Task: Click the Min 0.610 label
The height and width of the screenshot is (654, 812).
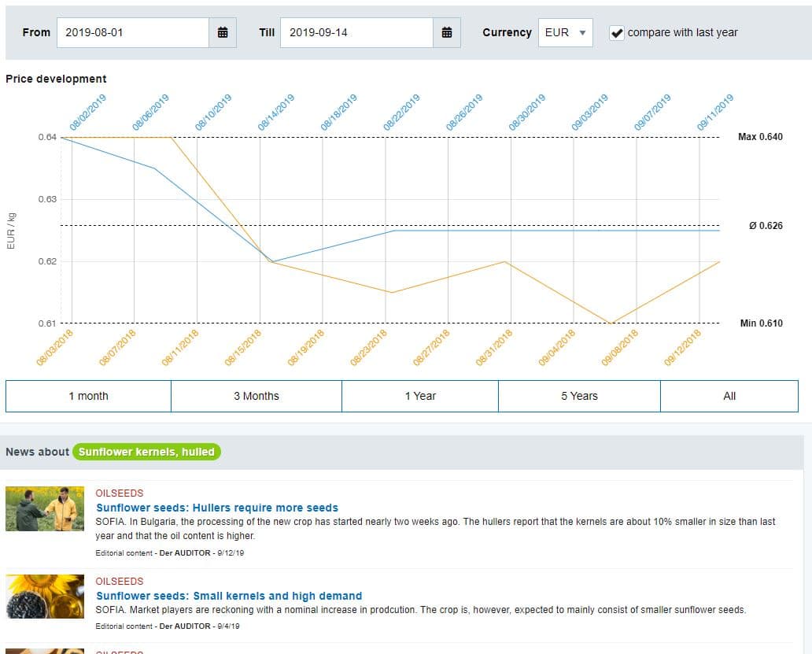Action: (x=762, y=323)
